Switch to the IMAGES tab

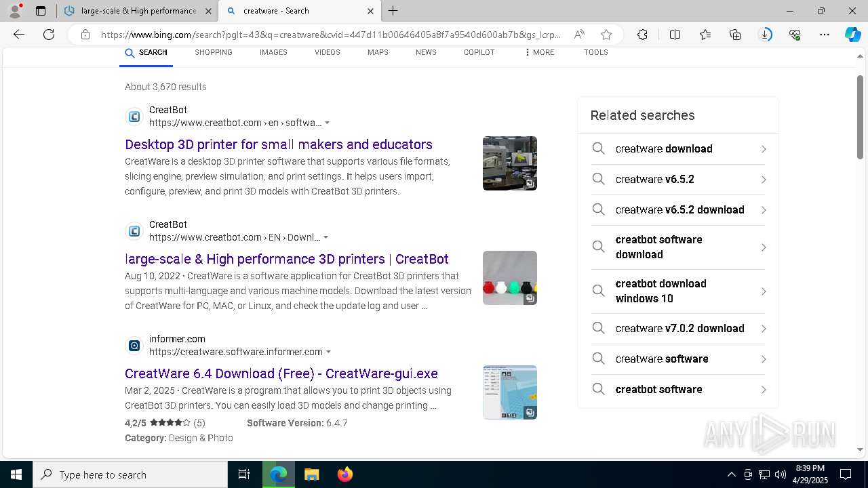click(x=273, y=53)
